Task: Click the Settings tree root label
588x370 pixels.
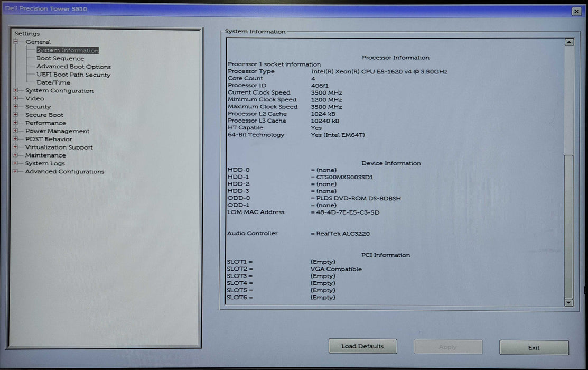Action: click(27, 33)
